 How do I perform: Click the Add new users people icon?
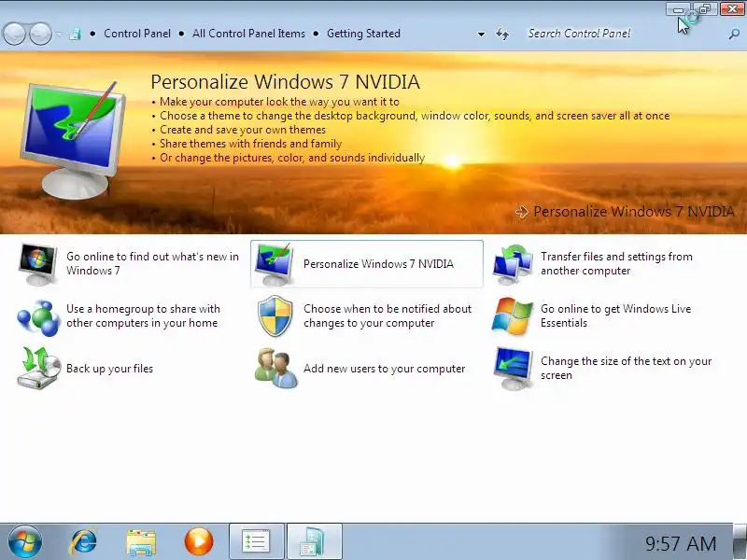275,368
